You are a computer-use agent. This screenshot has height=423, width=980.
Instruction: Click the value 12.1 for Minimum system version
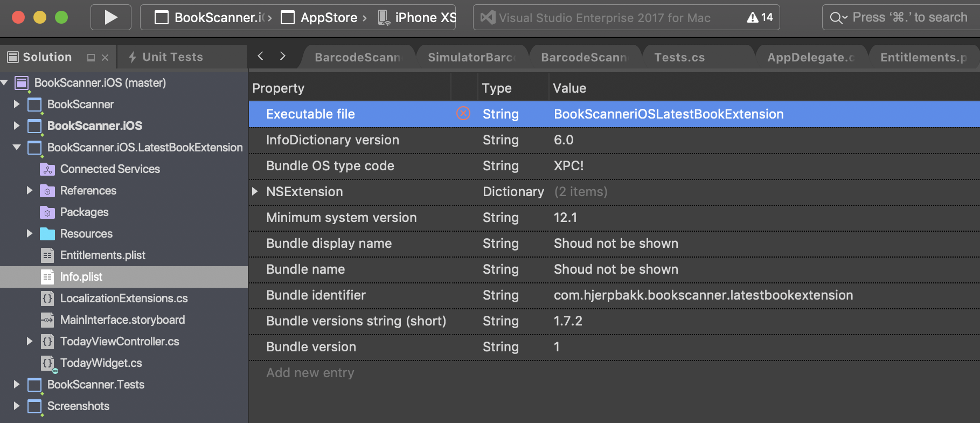565,218
